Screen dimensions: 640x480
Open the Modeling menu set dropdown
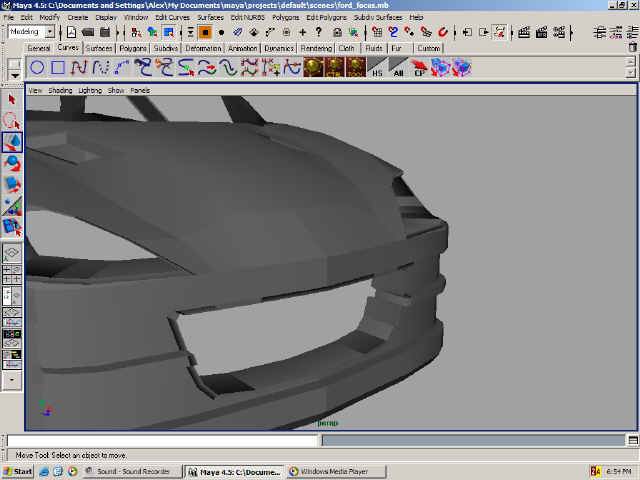click(x=31, y=32)
